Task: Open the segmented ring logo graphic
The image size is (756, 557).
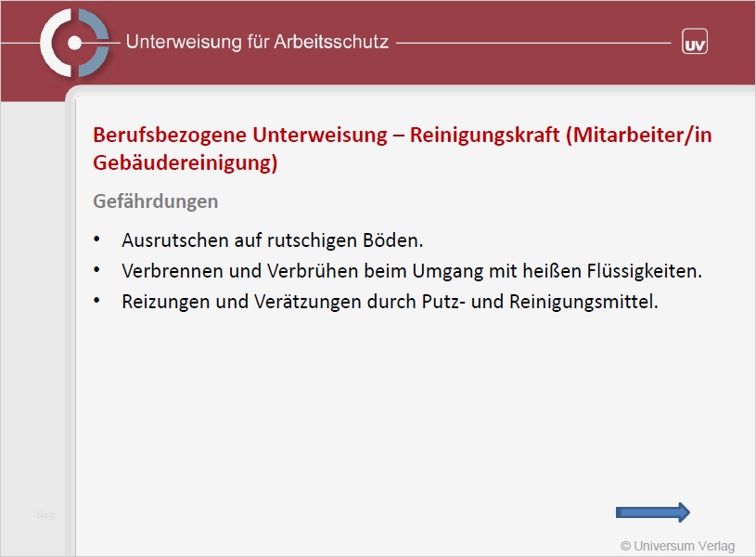Action: [72, 42]
